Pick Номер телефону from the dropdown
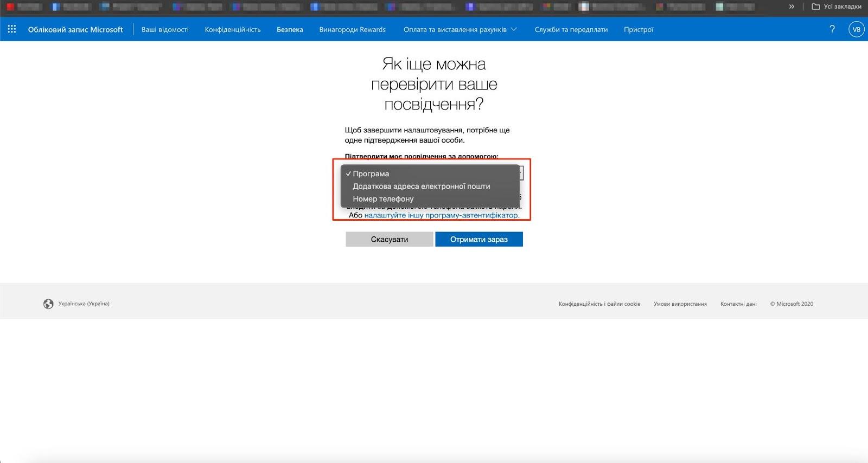 point(383,199)
